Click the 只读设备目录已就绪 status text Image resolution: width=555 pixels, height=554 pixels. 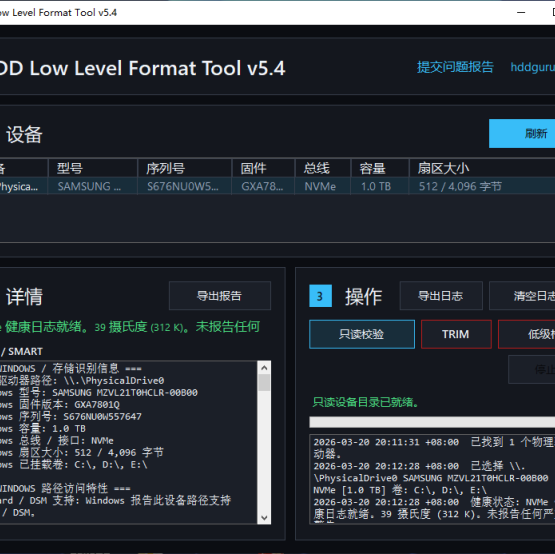coord(366,402)
